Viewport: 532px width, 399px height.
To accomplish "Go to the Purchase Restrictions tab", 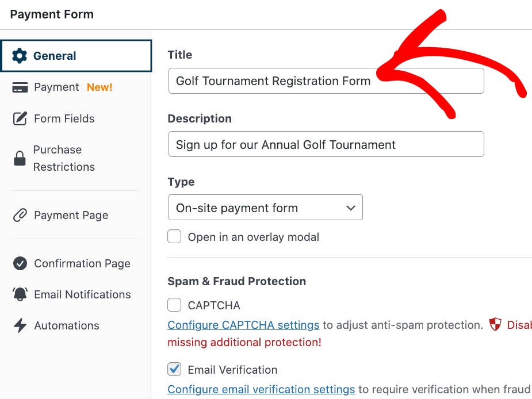I will pyautogui.click(x=64, y=158).
